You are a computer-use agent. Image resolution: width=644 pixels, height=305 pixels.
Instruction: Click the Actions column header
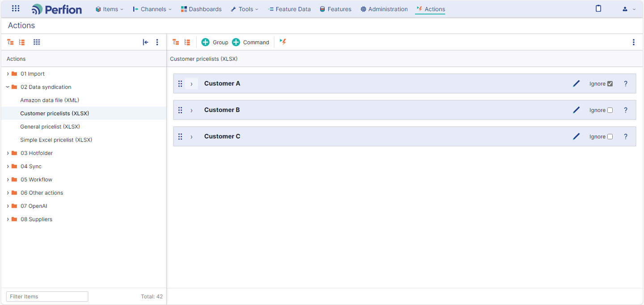click(x=16, y=59)
